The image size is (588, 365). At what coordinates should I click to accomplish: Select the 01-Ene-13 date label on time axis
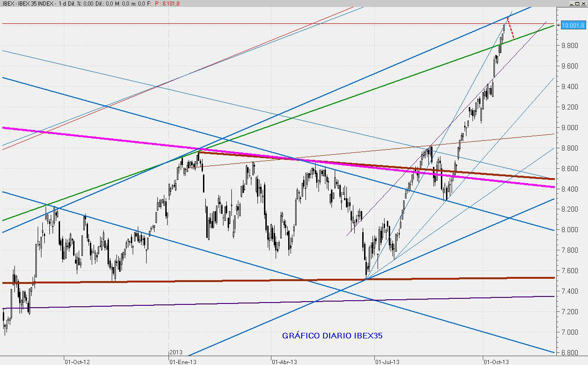[x=182, y=361]
